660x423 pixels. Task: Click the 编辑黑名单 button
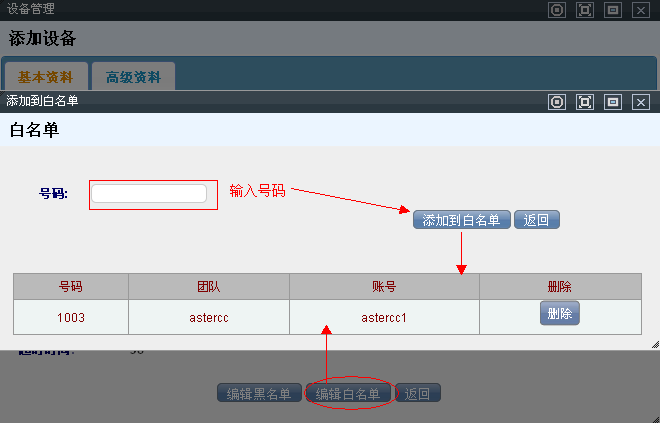pyautogui.click(x=259, y=394)
